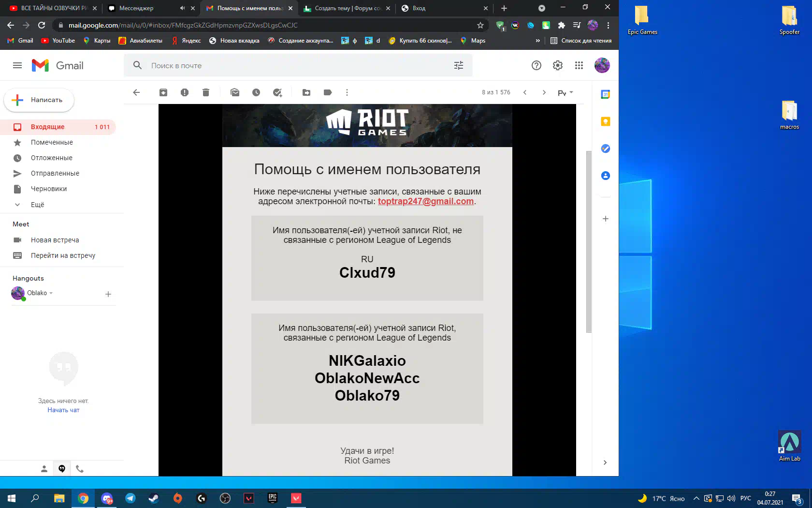Viewport: 812px width, 508px height.
Task: Mark the email as unread
Action: [235, 92]
